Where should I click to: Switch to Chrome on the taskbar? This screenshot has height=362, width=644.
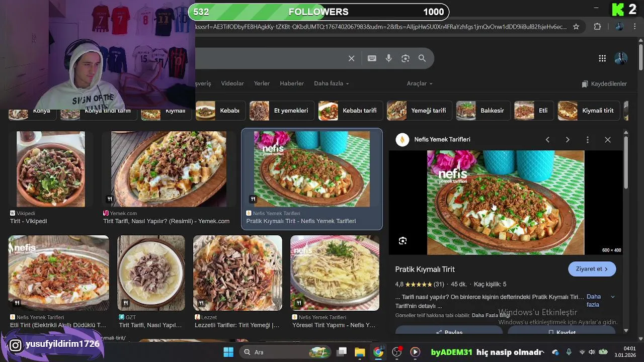(378, 352)
